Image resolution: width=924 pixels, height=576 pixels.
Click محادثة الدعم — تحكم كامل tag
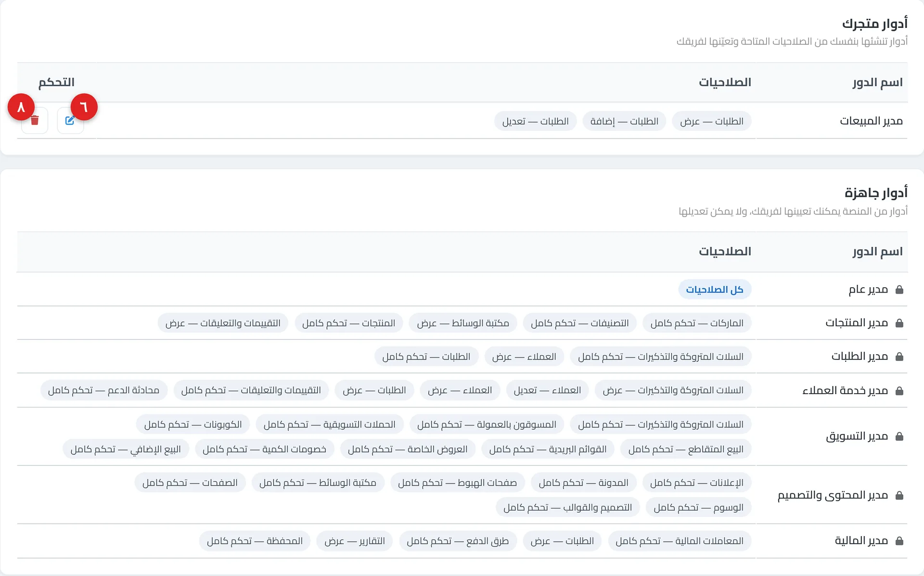pyautogui.click(x=103, y=390)
